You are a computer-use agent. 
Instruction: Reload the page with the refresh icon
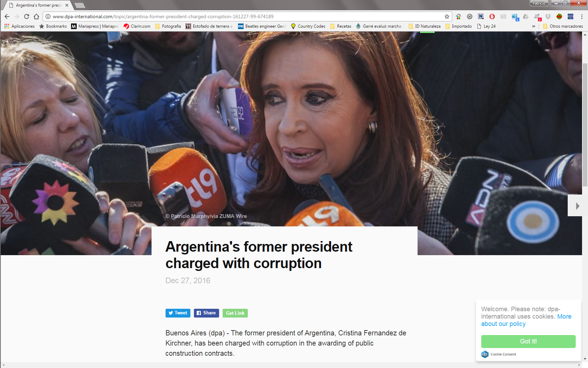tap(27, 16)
